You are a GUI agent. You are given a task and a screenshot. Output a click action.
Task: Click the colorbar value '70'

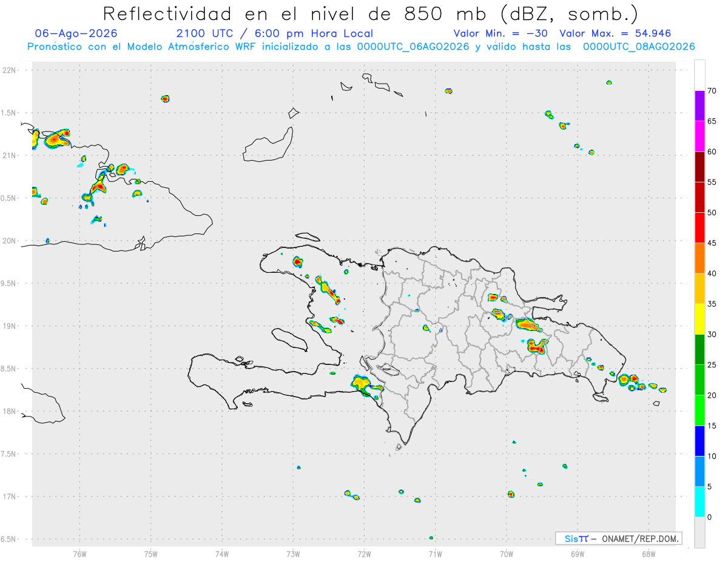(x=712, y=91)
